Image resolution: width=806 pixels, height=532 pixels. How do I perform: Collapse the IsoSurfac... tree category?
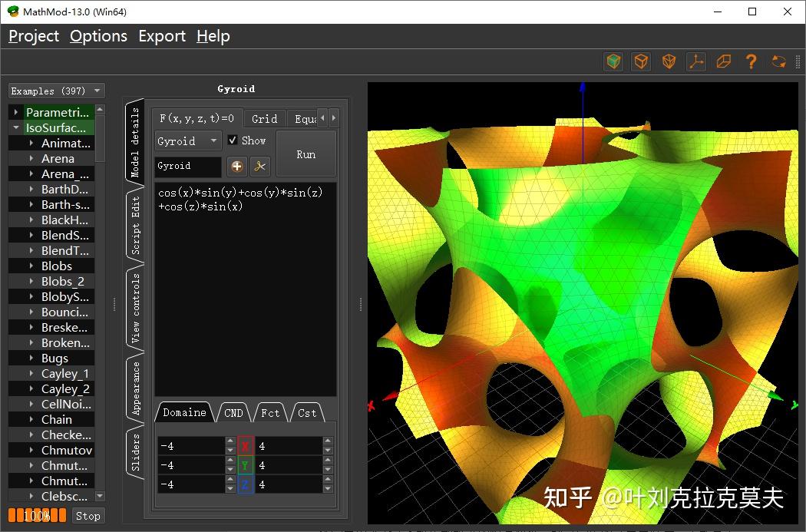(16, 127)
